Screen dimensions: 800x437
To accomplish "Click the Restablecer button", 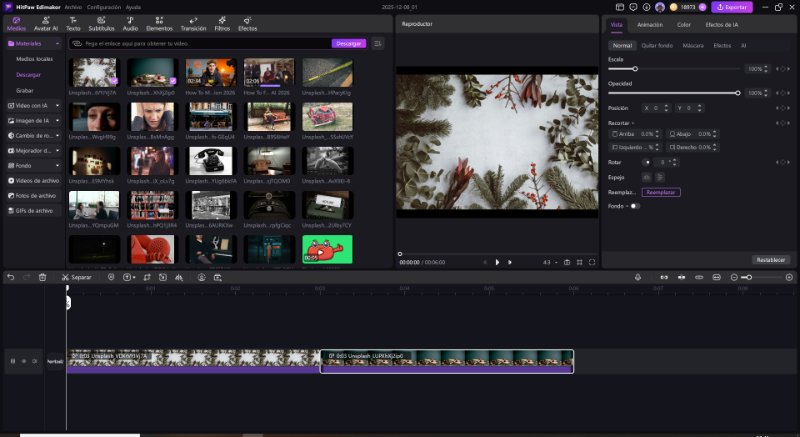I will click(x=771, y=259).
